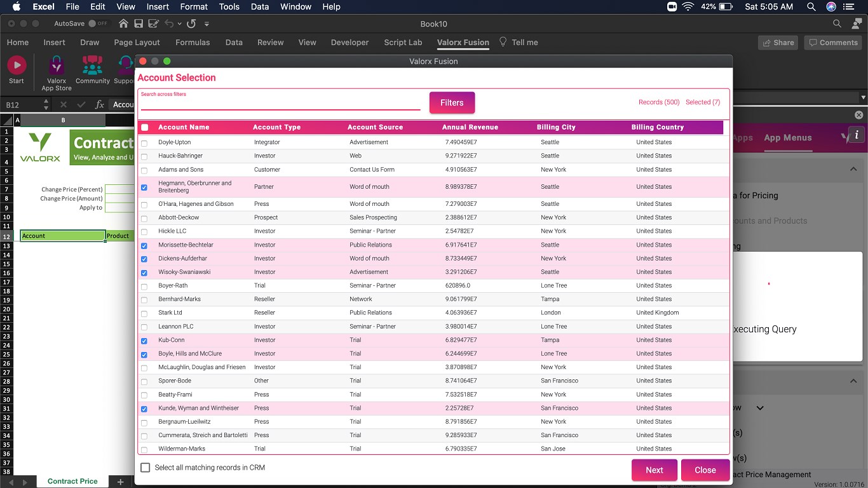Click the Valorx Start button in ribbon
The image size is (868, 488).
tap(17, 65)
